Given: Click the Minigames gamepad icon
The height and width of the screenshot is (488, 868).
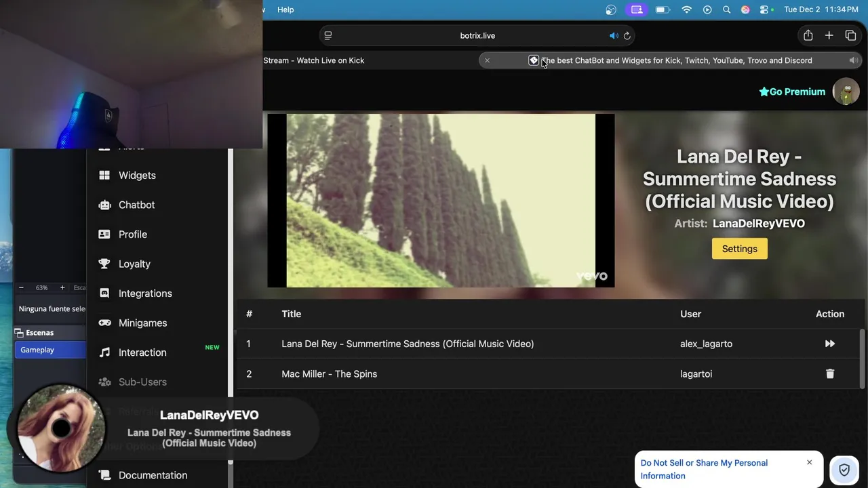Looking at the screenshot, I should coord(104,323).
